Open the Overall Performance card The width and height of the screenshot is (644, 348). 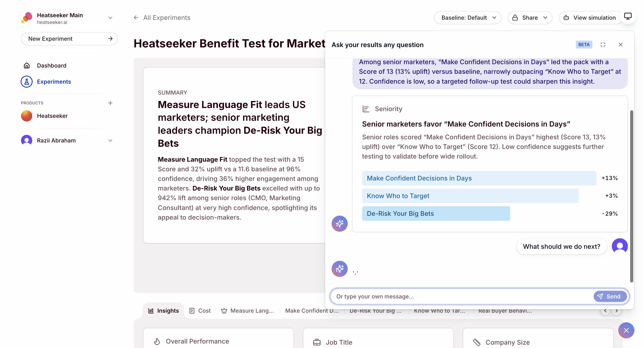(218, 338)
